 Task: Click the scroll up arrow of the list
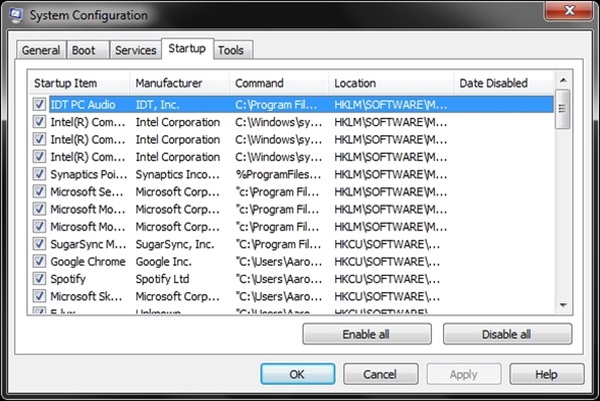563,80
